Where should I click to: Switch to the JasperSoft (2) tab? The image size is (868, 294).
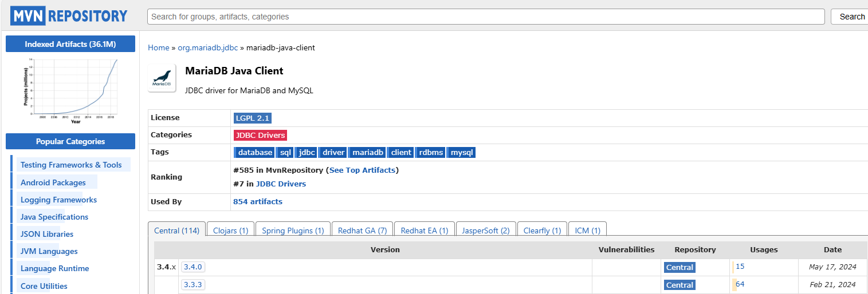coord(486,231)
